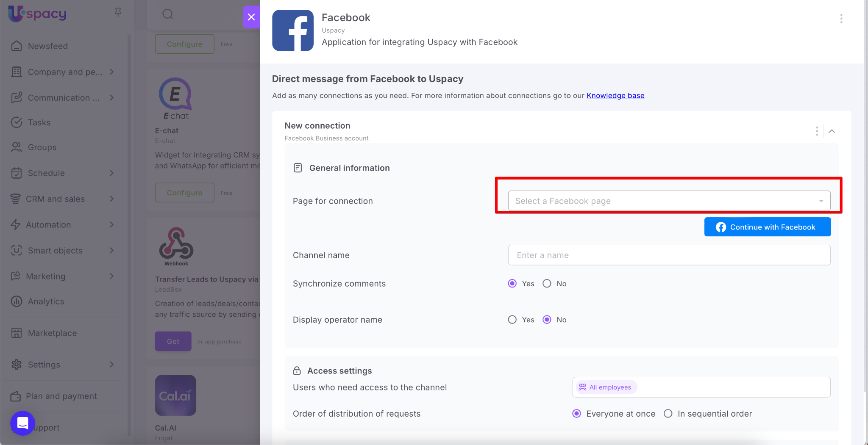Viewport: 868px width, 445px height.
Task: Click Continue with Facebook button
Action: point(767,227)
